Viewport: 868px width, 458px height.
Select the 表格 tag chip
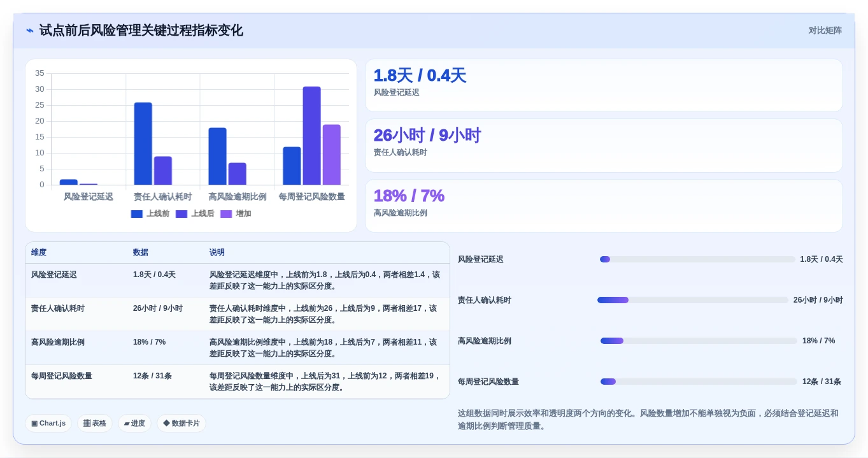(95, 423)
